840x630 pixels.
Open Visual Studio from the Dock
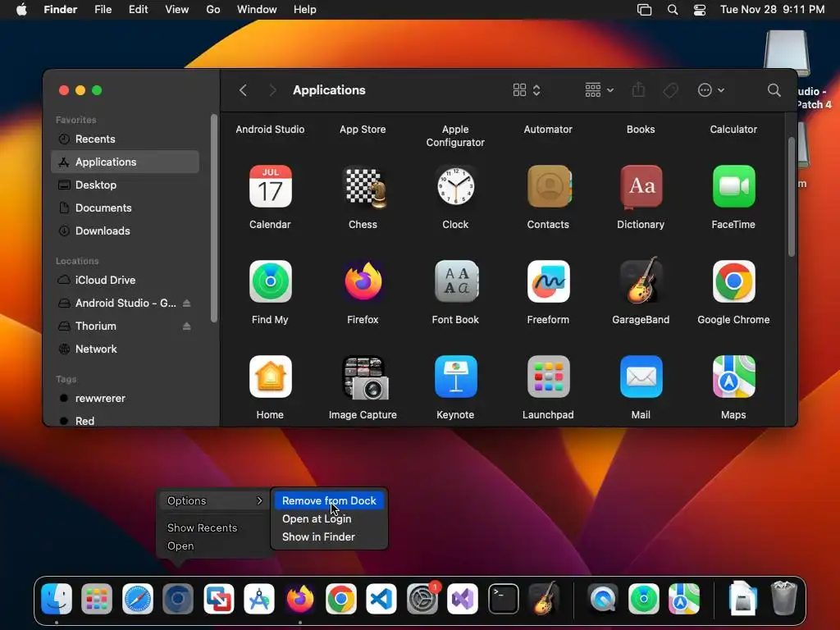(463, 599)
